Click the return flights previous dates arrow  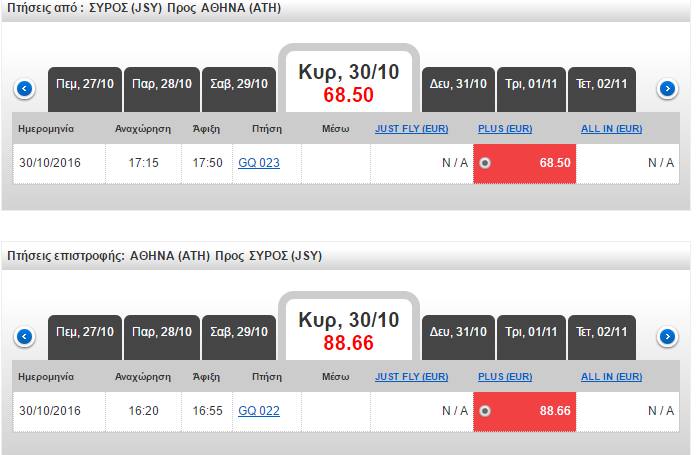point(25,336)
